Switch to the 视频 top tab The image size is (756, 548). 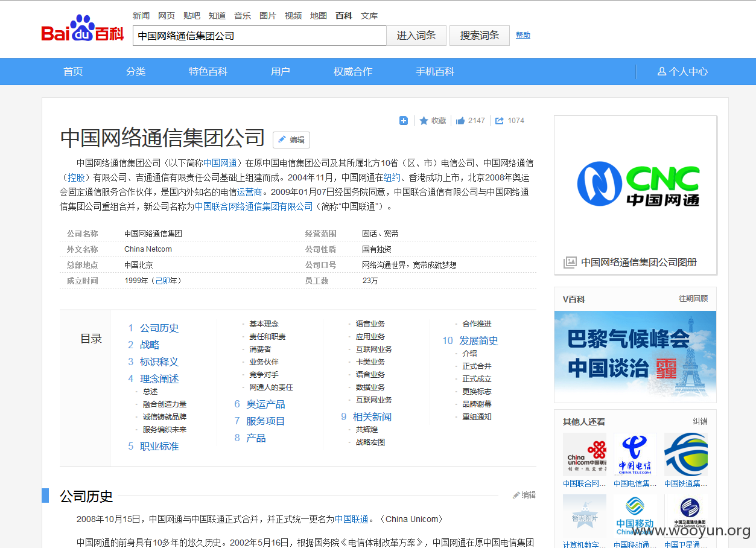point(293,16)
